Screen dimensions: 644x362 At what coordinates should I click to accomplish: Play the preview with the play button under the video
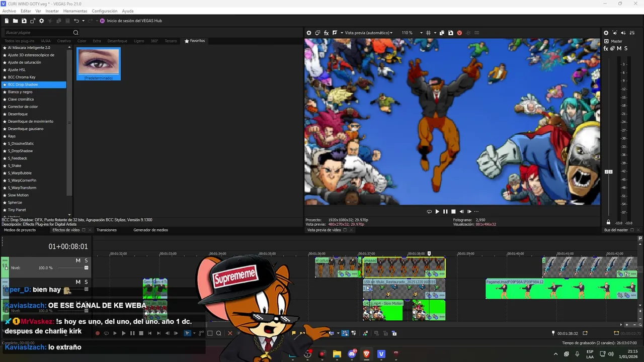pos(437,212)
